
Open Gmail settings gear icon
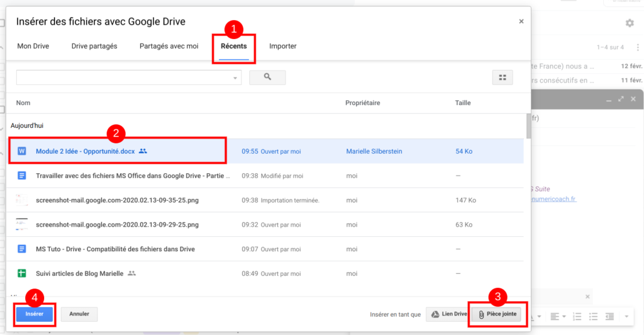tap(630, 23)
